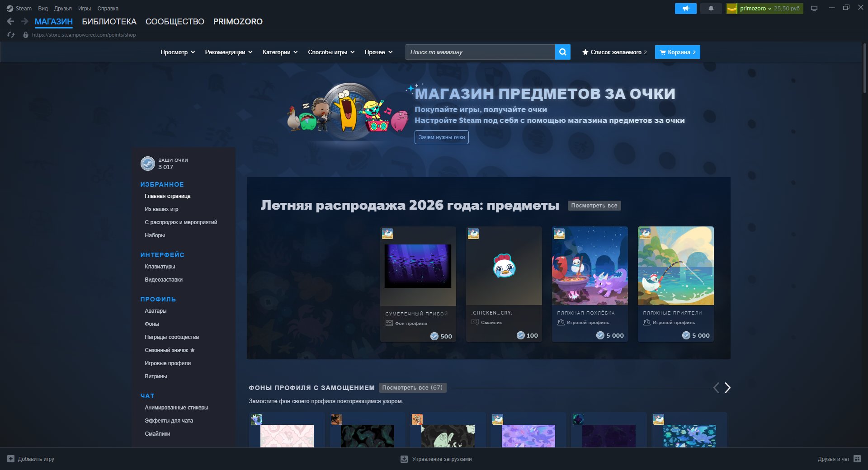Open Наборы in sidebar
This screenshot has width=868, height=470.
pyautogui.click(x=155, y=235)
